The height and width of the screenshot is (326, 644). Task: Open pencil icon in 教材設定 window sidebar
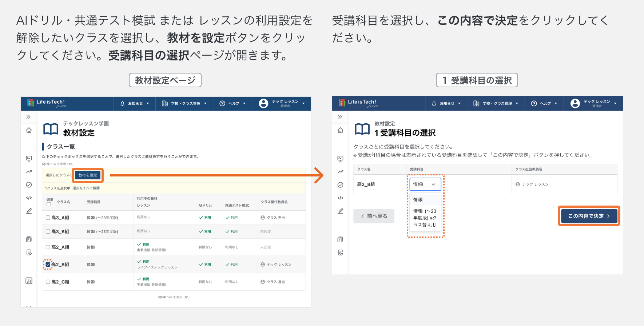coord(29,211)
